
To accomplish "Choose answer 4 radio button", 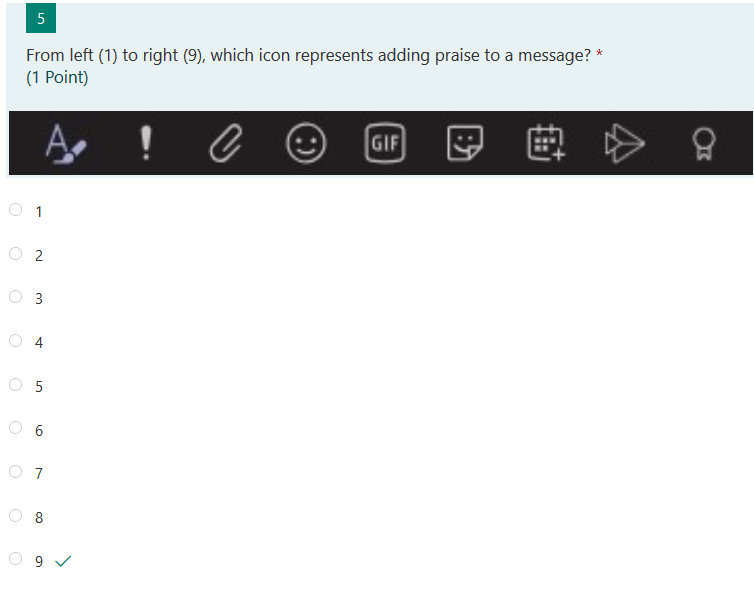I will point(15,341).
